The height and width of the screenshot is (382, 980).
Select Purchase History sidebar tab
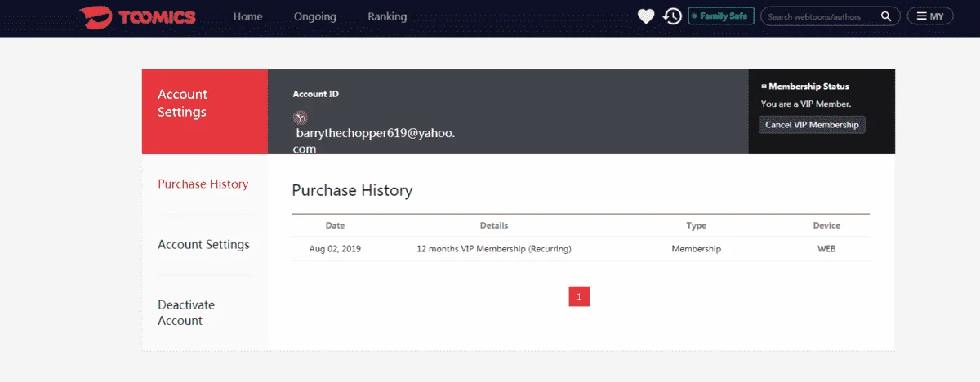pos(203,184)
